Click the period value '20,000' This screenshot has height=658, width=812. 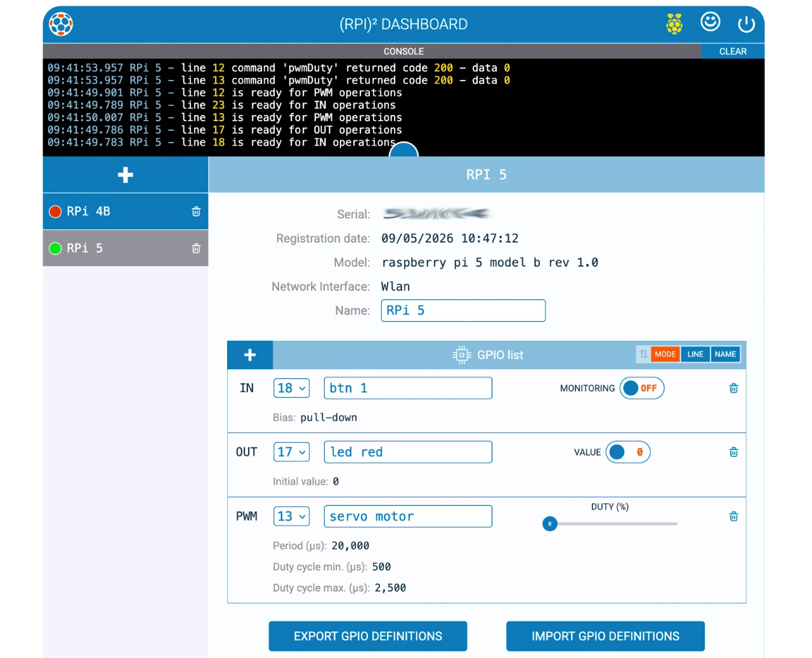350,546
